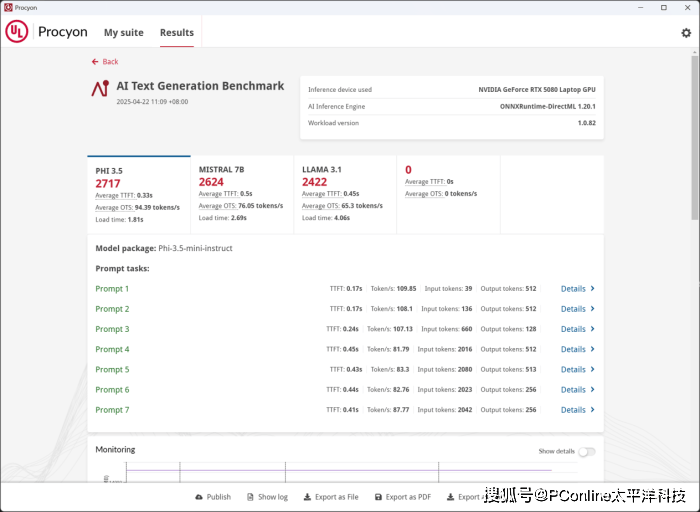Open the Prompt 3 task link
Image resolution: width=700 pixels, height=512 pixels.
pos(112,329)
